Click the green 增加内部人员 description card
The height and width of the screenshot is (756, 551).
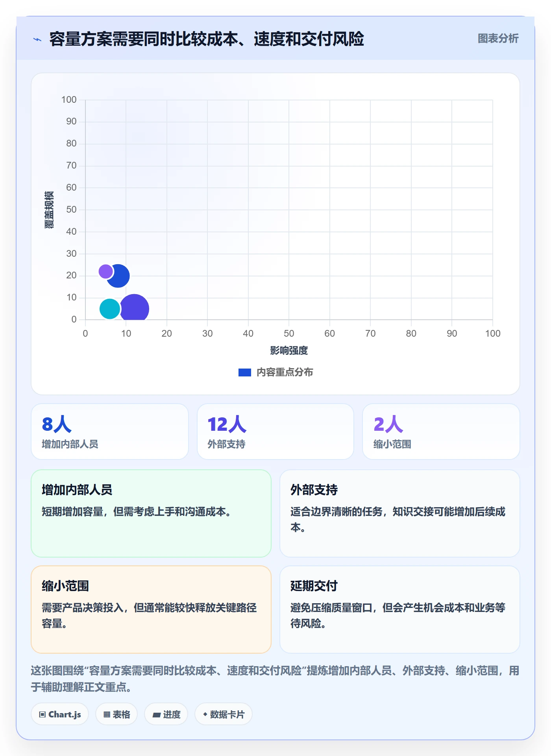[x=151, y=513]
